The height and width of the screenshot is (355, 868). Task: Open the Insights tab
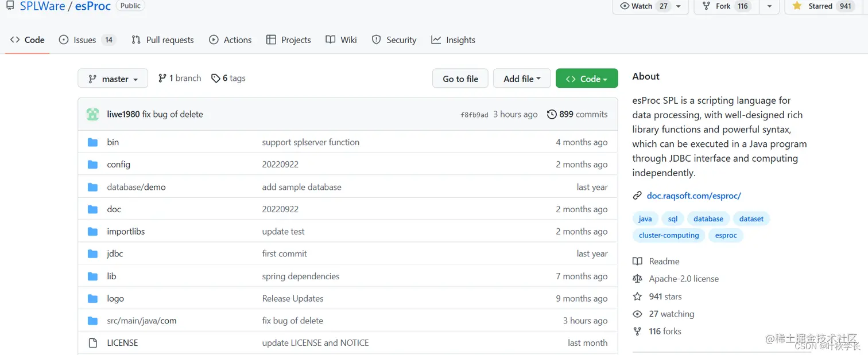tap(454, 40)
